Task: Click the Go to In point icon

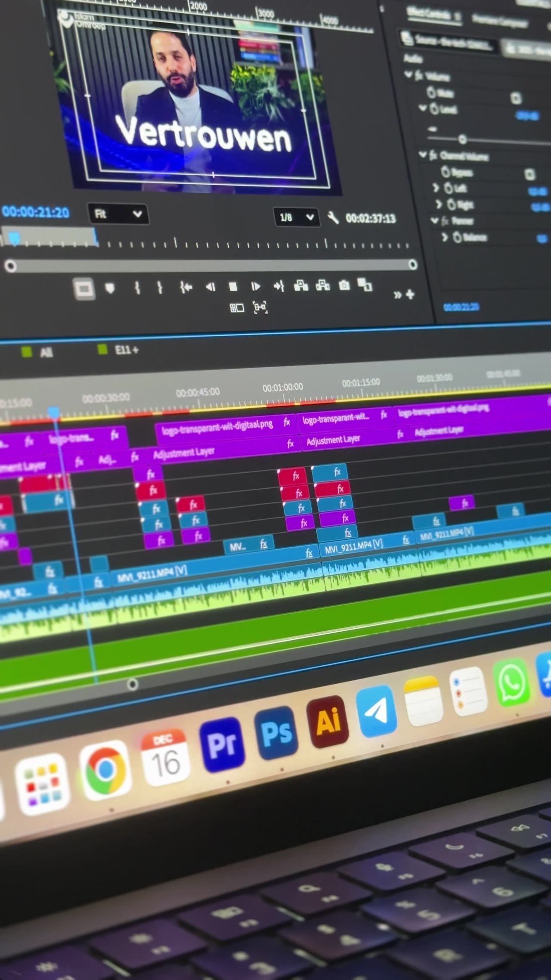Action: pos(186,287)
